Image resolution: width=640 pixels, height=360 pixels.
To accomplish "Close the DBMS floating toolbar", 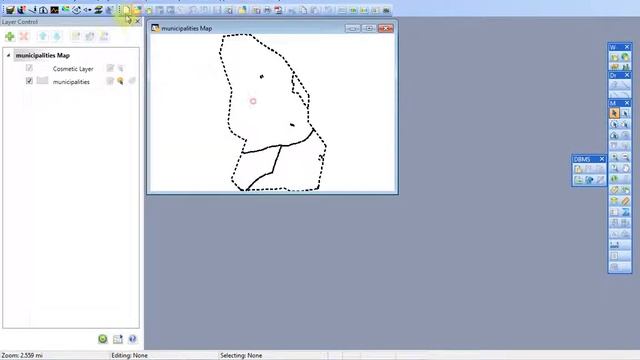I will 602,159.
